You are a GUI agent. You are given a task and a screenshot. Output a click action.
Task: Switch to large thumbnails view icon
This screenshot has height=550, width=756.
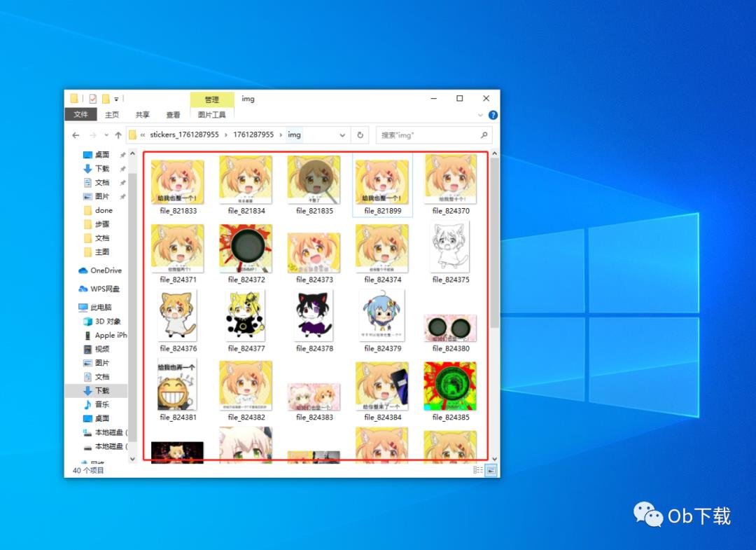click(491, 470)
